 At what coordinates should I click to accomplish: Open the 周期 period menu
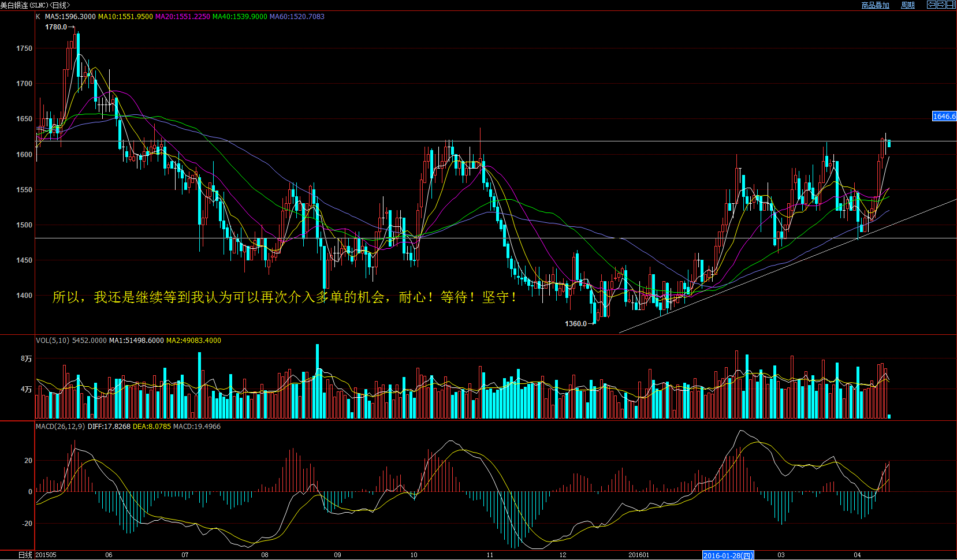click(907, 5)
